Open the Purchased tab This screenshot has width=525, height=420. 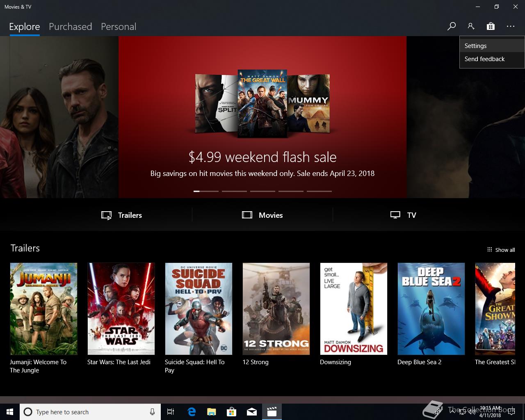click(70, 27)
